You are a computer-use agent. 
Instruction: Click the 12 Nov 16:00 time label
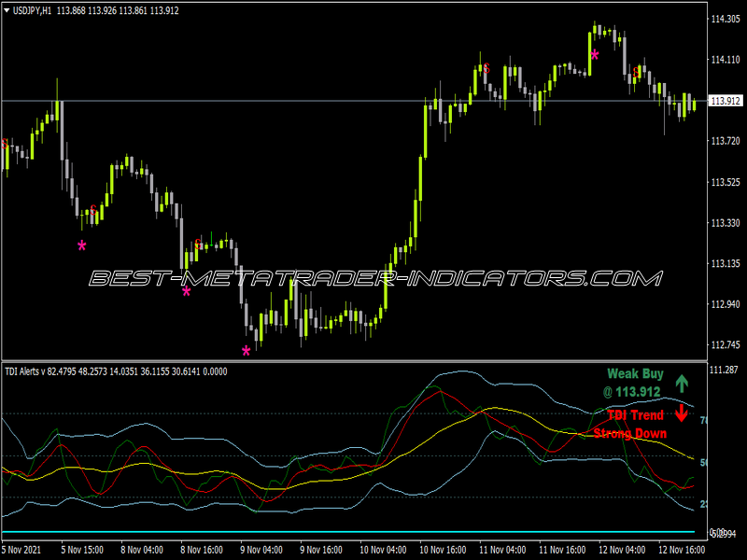point(682,550)
